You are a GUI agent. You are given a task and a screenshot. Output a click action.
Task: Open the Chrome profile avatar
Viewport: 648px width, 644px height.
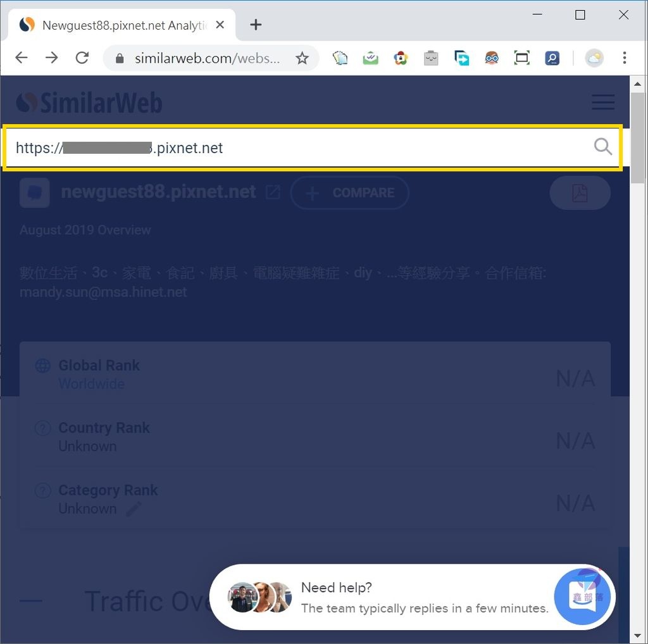coord(594,58)
